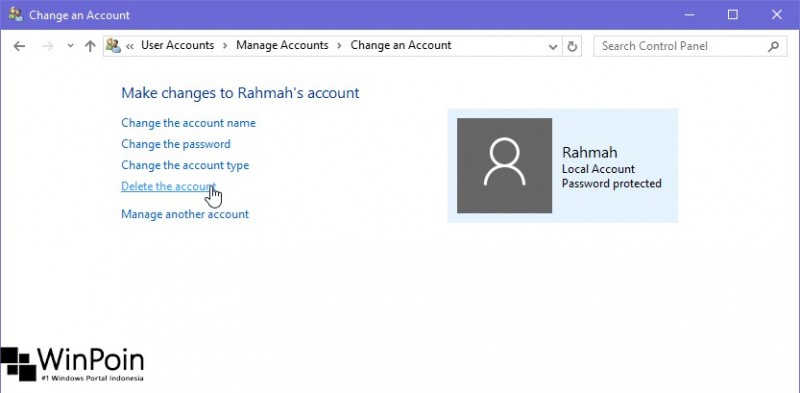Click the Local Account label
This screenshot has width=800, height=393.
[598, 169]
